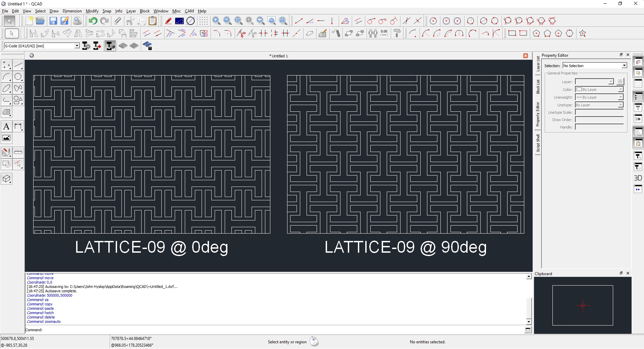Open the CAM menu

(x=189, y=11)
